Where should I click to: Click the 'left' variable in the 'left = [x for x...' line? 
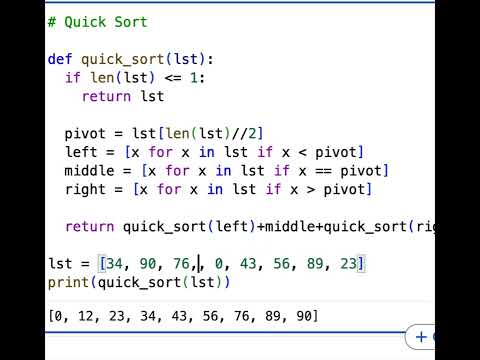click(x=81, y=152)
